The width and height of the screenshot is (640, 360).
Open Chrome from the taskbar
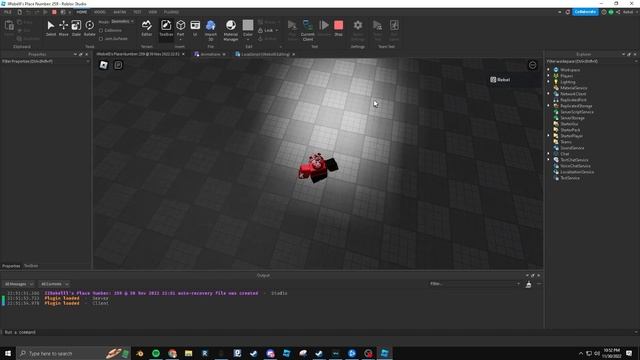pos(172,353)
